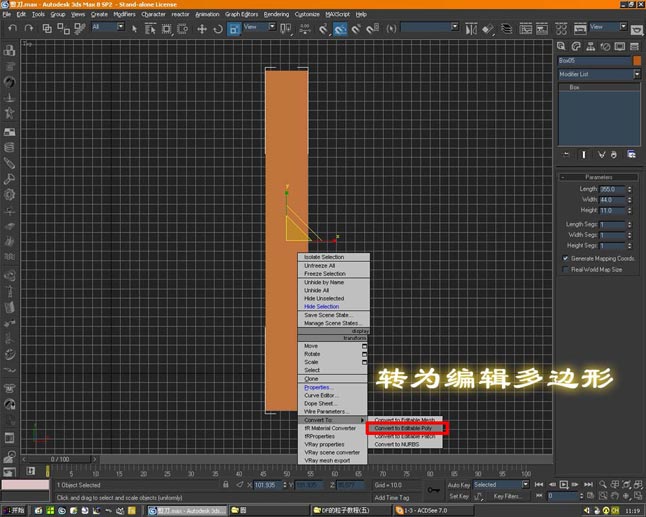This screenshot has height=517, width=646.
Task: Toggle Real-World Map Size checkbox
Action: tap(566, 269)
